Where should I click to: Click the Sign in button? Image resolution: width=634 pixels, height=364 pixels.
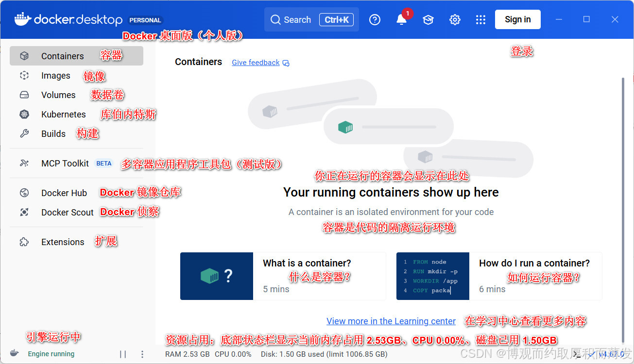[x=517, y=19]
